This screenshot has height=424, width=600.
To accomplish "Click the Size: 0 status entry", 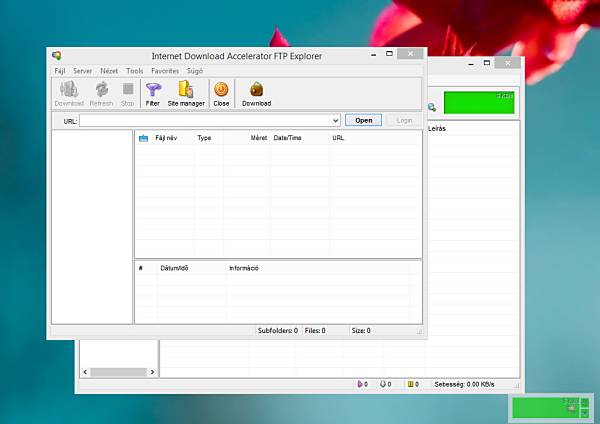I will 361,331.
